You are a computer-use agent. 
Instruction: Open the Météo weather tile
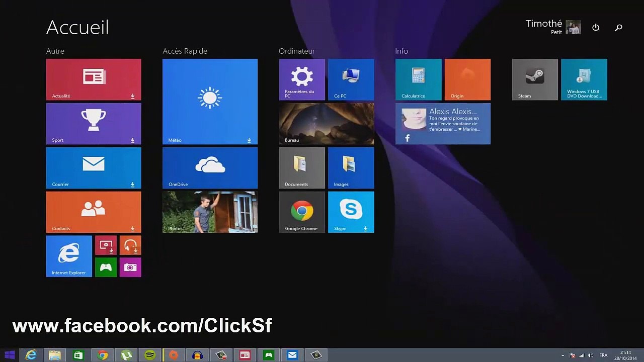(x=210, y=102)
